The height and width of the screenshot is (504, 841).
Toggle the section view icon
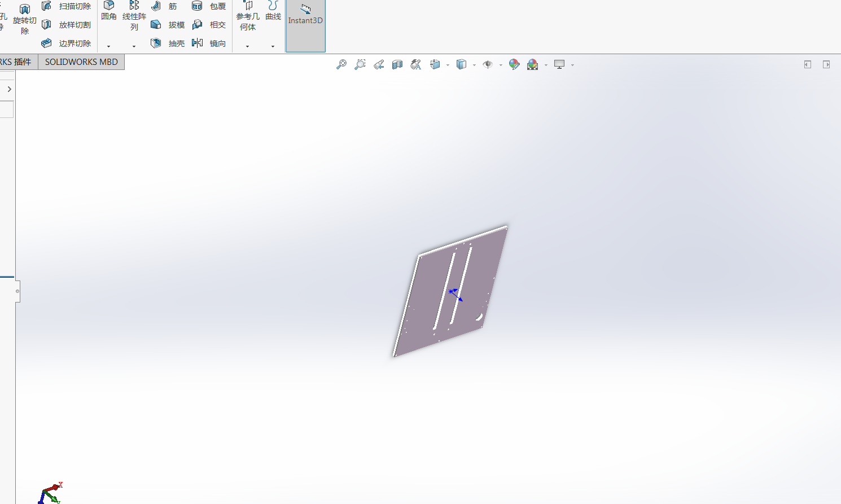[397, 64]
